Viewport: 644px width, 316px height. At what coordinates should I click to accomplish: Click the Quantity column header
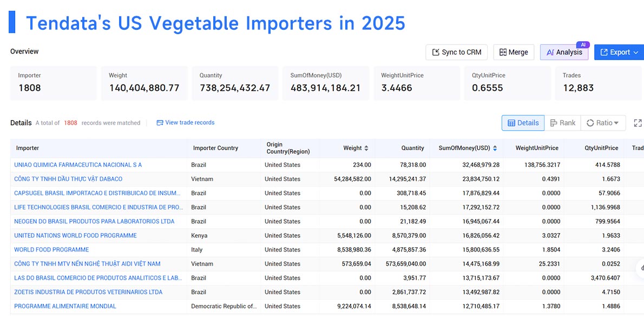point(412,148)
